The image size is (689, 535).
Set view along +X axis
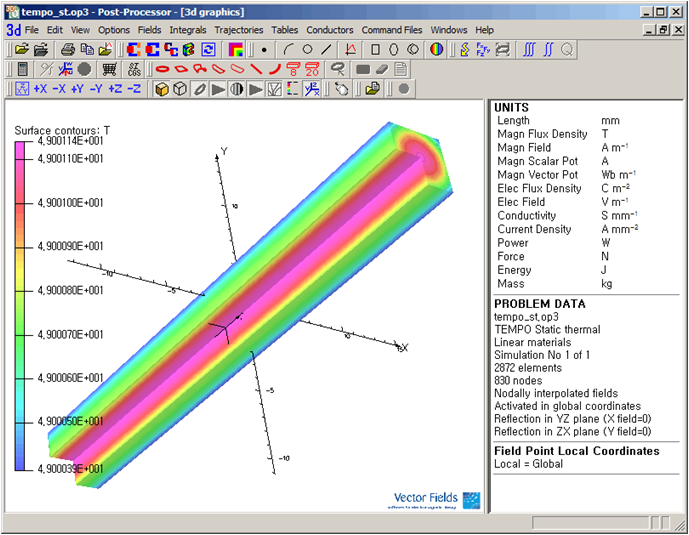[x=40, y=89]
